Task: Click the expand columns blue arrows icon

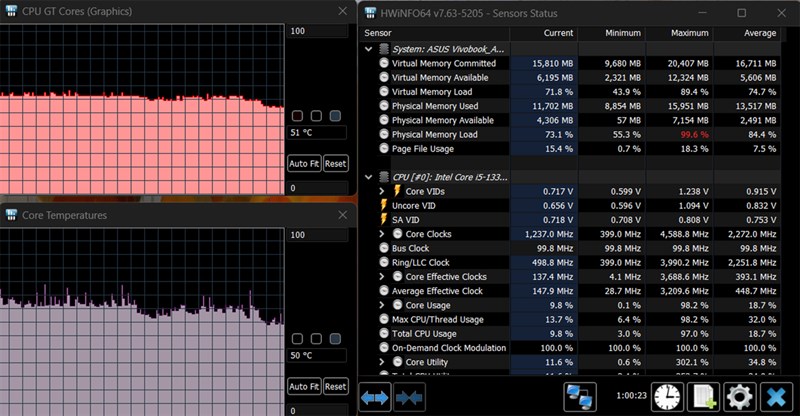Action: click(376, 396)
